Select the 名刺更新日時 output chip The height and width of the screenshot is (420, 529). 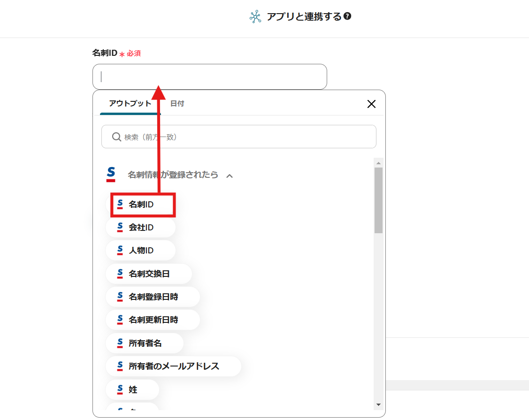coord(153,320)
